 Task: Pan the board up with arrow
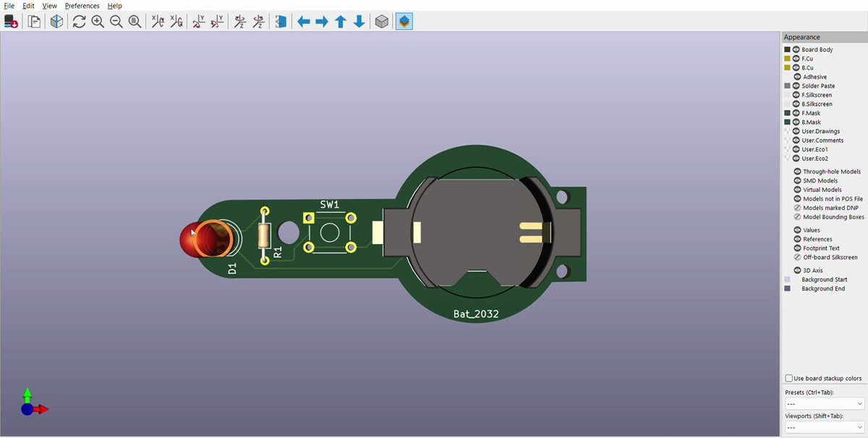[341, 22]
